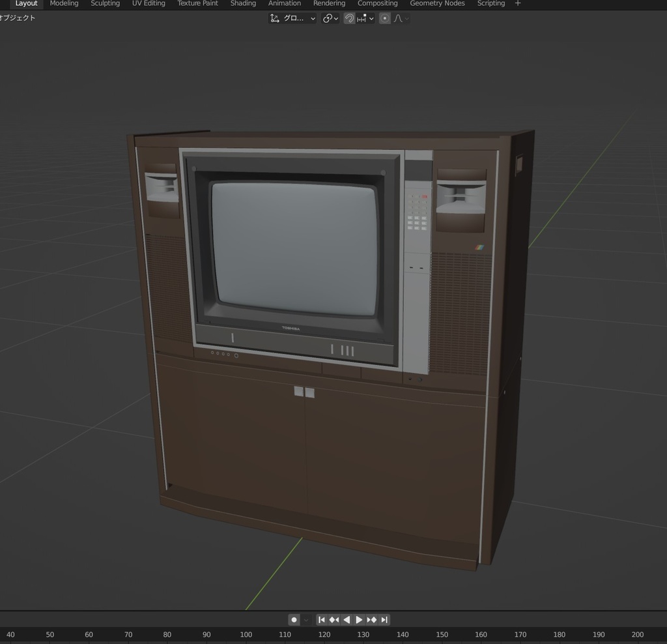Open the Geometry Nodes workspace
This screenshot has width=667, height=644.
[436, 3]
